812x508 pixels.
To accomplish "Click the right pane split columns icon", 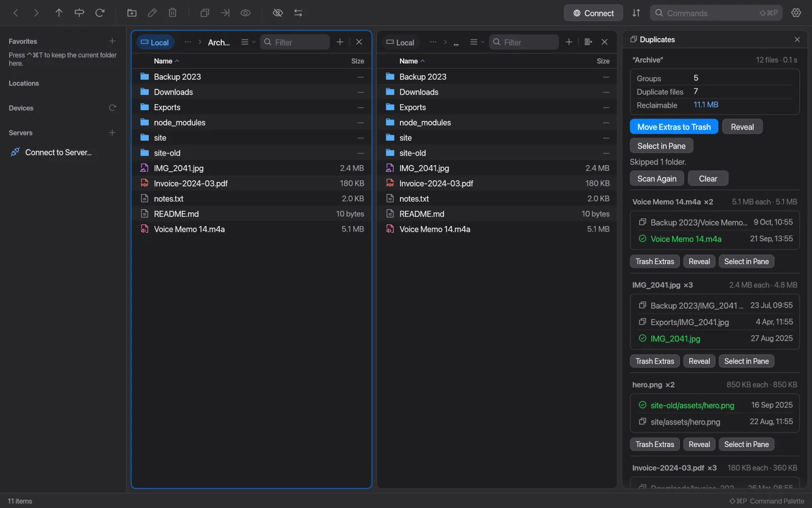I will pos(588,42).
